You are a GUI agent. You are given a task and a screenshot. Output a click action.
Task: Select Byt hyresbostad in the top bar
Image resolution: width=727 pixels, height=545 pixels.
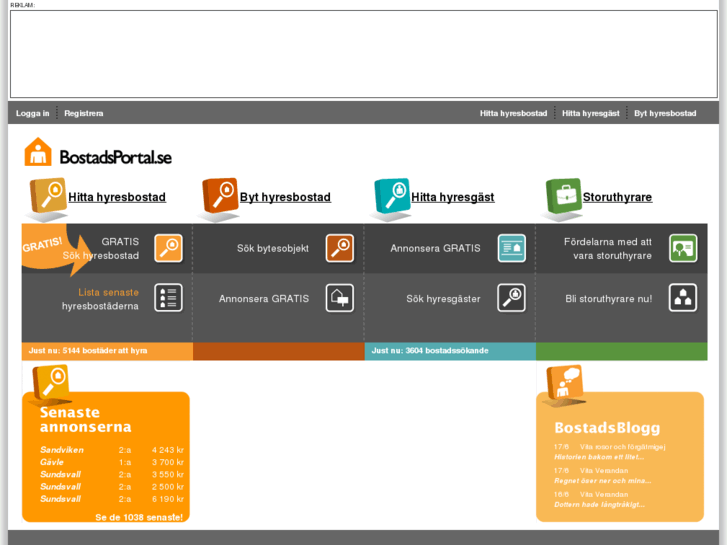click(665, 113)
